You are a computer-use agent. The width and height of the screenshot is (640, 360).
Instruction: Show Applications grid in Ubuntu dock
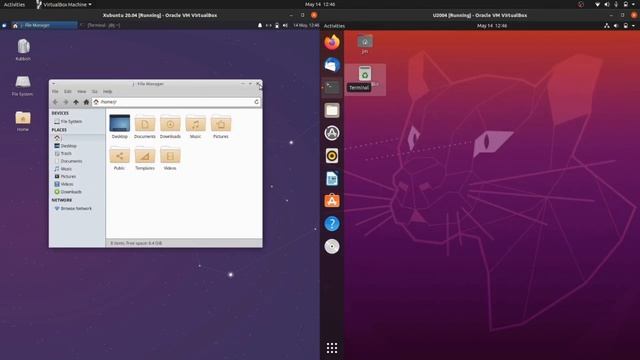click(x=332, y=348)
